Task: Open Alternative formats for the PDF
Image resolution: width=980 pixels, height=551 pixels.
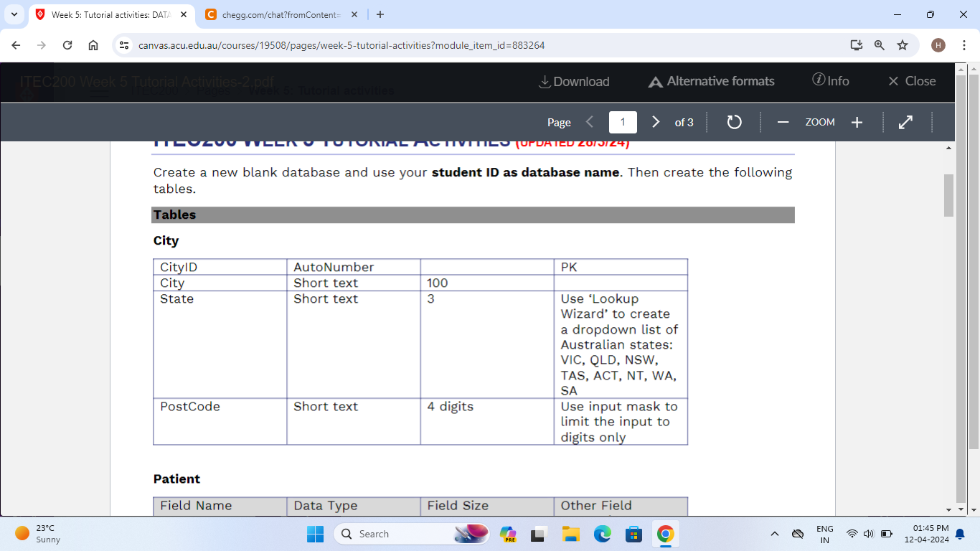Action: tap(711, 82)
